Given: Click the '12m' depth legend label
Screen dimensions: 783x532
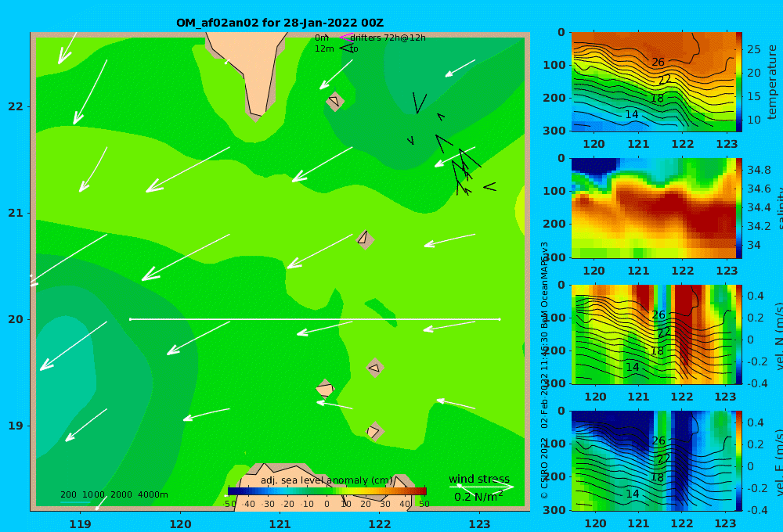Looking at the screenshot, I should tap(324, 49).
